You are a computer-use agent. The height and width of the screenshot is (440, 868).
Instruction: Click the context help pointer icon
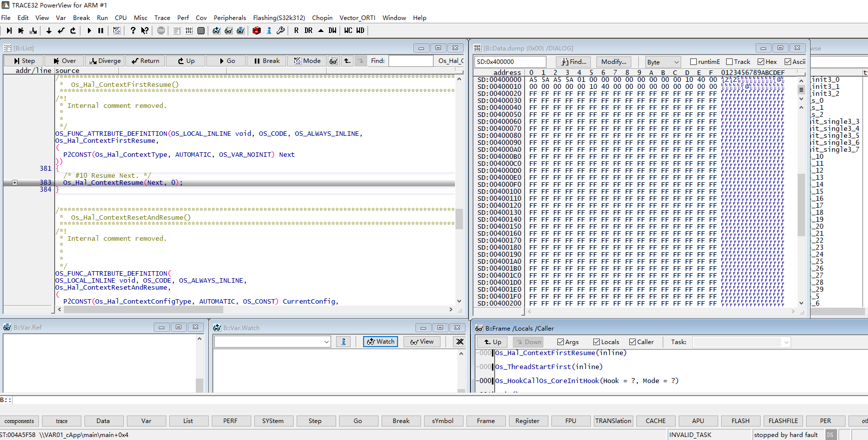[145, 30]
